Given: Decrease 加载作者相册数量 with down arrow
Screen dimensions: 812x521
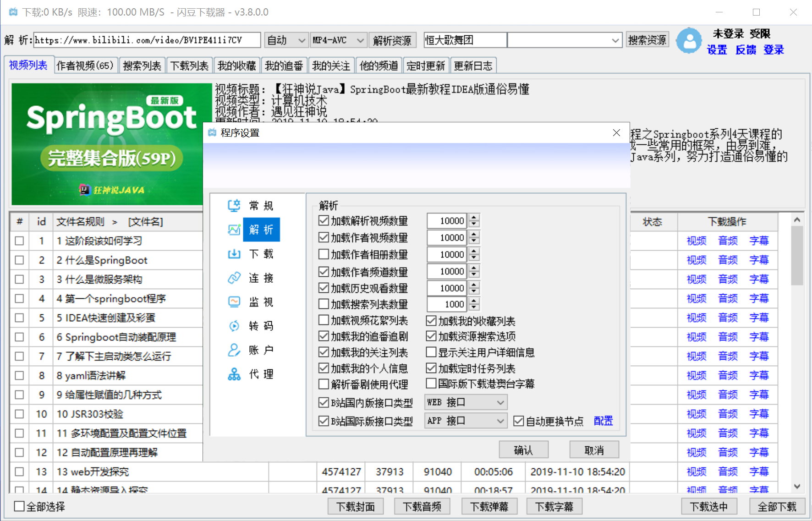Looking at the screenshot, I should pos(474,258).
